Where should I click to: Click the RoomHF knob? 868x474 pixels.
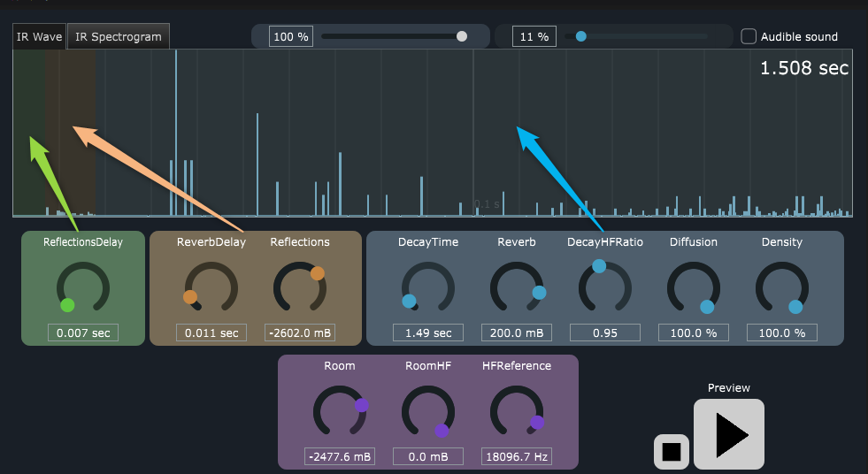(x=427, y=413)
